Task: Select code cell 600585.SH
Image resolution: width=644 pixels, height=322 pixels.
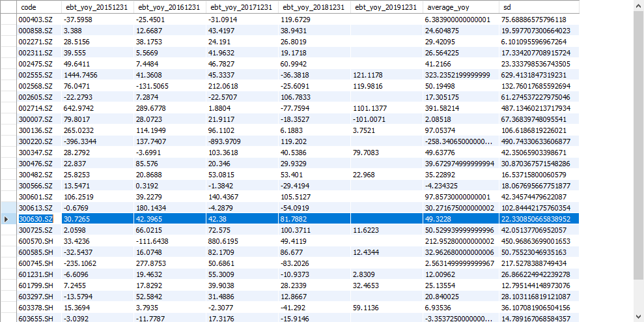Action: pyautogui.click(x=40, y=252)
